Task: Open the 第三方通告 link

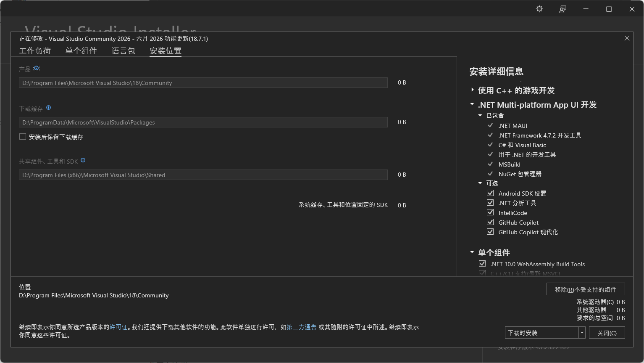Action: tap(302, 327)
